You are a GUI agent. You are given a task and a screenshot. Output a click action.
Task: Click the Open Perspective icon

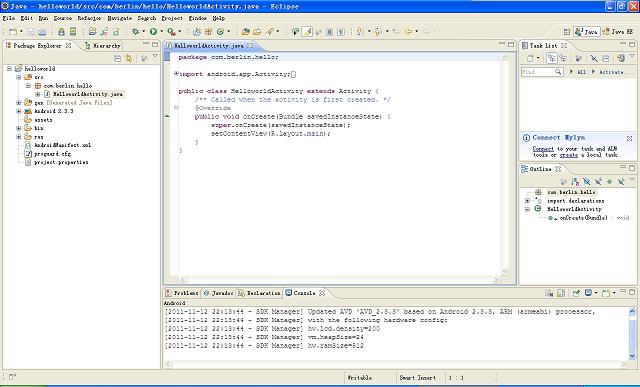point(567,32)
